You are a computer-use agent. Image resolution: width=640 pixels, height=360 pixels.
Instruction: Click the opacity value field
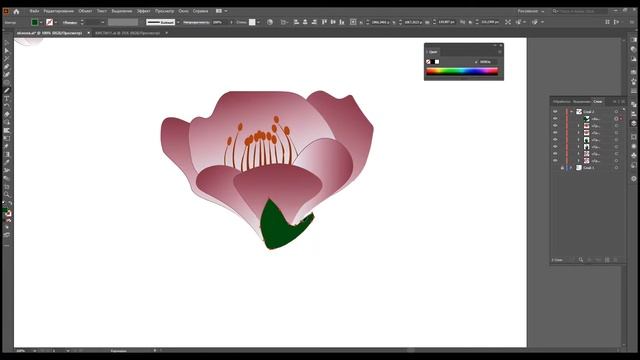click(x=219, y=22)
